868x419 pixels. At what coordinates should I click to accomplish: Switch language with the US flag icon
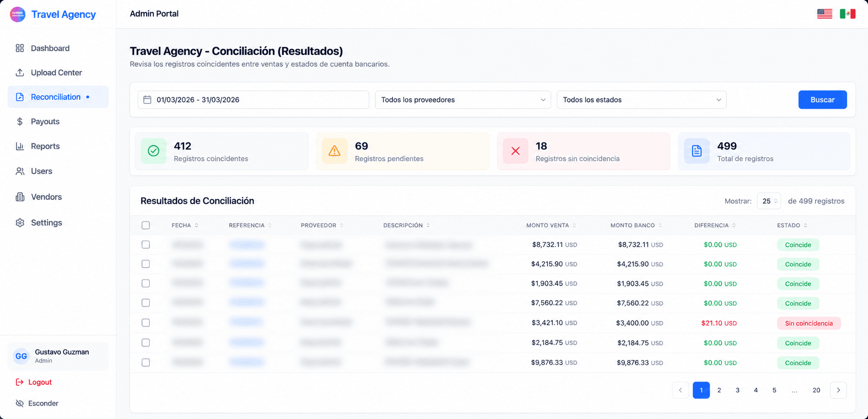coord(825,14)
